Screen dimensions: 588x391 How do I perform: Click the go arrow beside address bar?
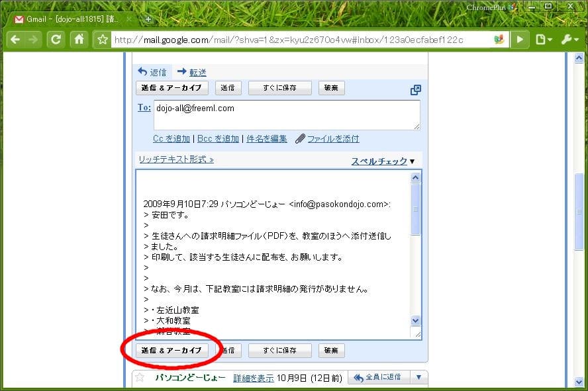[520, 40]
